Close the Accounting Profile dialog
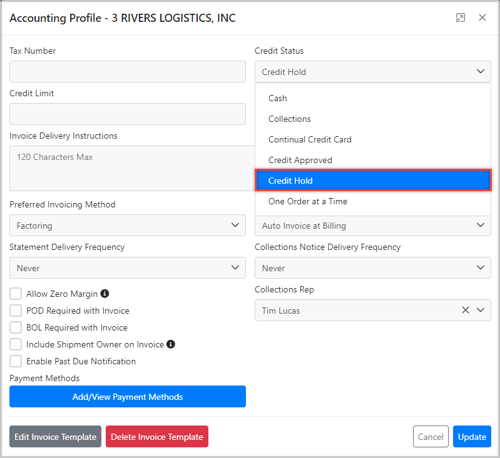This screenshot has width=500, height=458. [x=482, y=18]
